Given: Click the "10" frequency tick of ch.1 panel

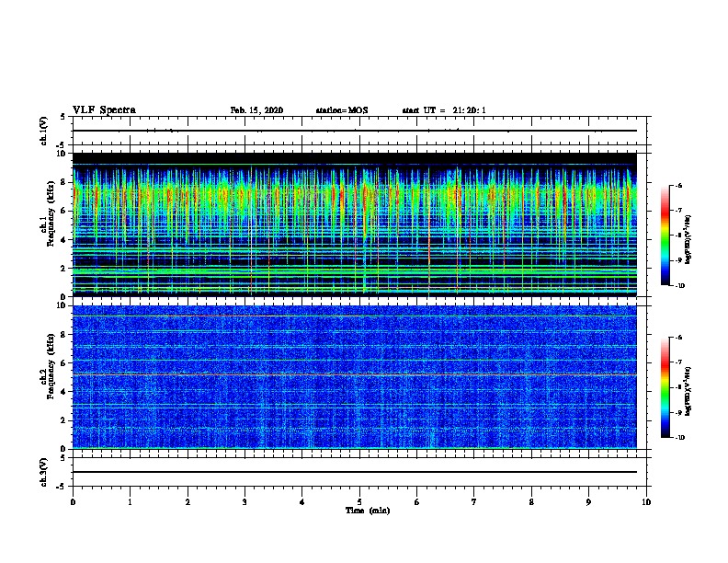Looking at the screenshot, I should coord(62,154).
